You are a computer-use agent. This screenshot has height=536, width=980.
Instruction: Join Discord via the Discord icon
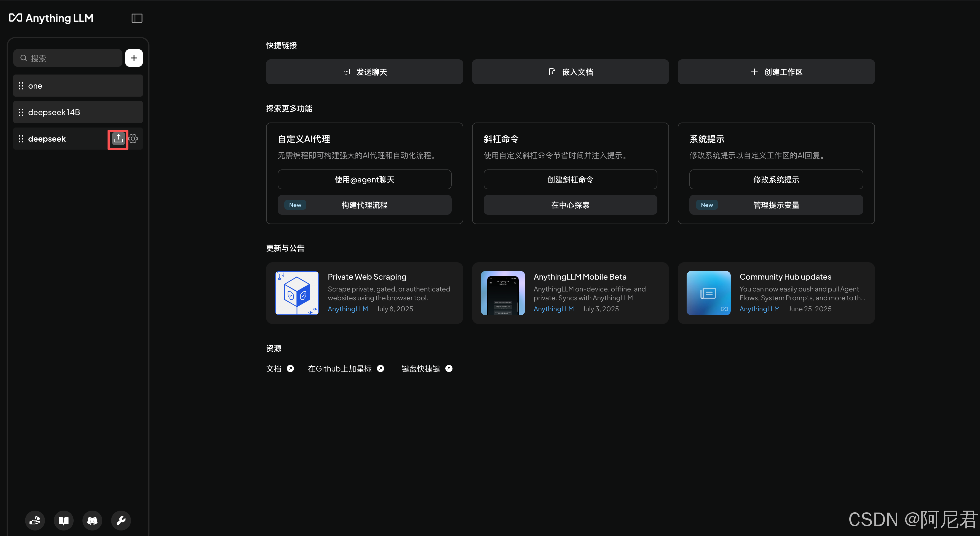[x=92, y=520]
